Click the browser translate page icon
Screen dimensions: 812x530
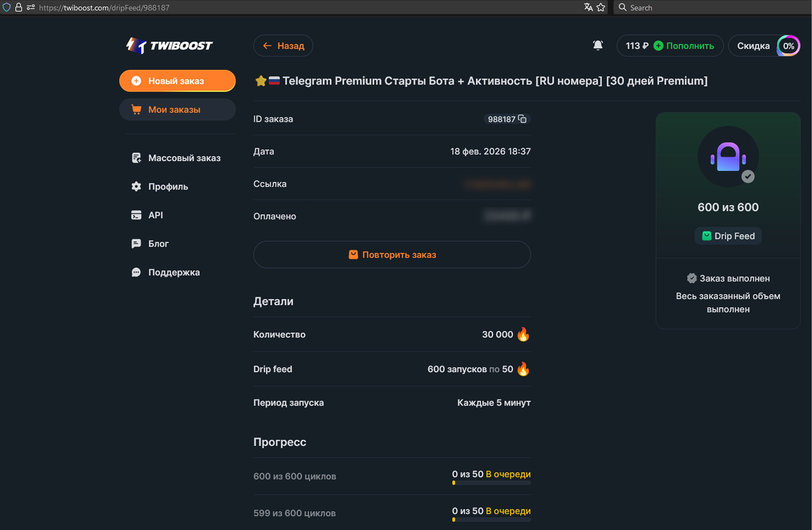click(x=588, y=7)
